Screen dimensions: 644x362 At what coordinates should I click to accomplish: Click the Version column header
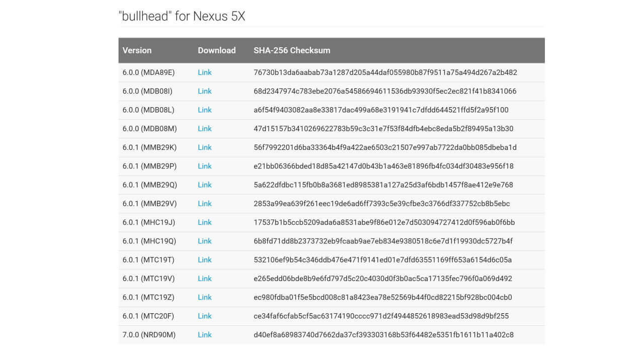point(137,50)
